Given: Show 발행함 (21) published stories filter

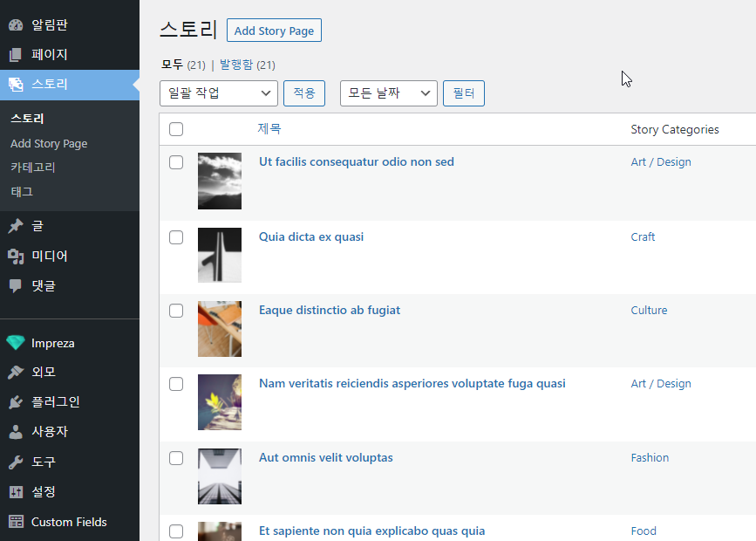Looking at the screenshot, I should 248,65.
